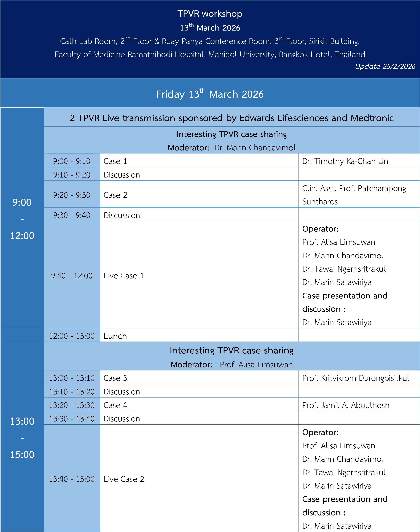Click the 9:00 - 12:00 morning block
The image size is (420, 532).
pyautogui.click(x=22, y=219)
